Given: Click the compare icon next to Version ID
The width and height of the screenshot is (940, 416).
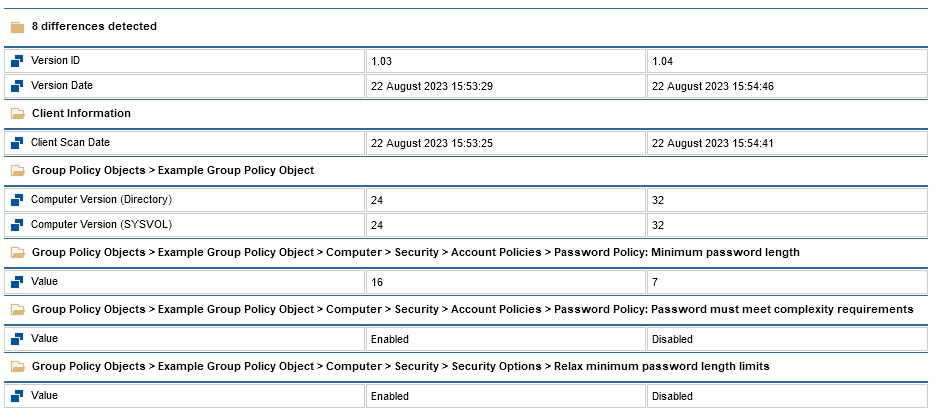Looking at the screenshot, I should pyautogui.click(x=17, y=61).
